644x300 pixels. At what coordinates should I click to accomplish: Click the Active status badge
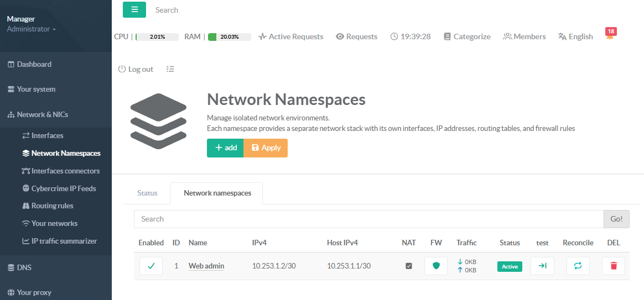[510, 266]
